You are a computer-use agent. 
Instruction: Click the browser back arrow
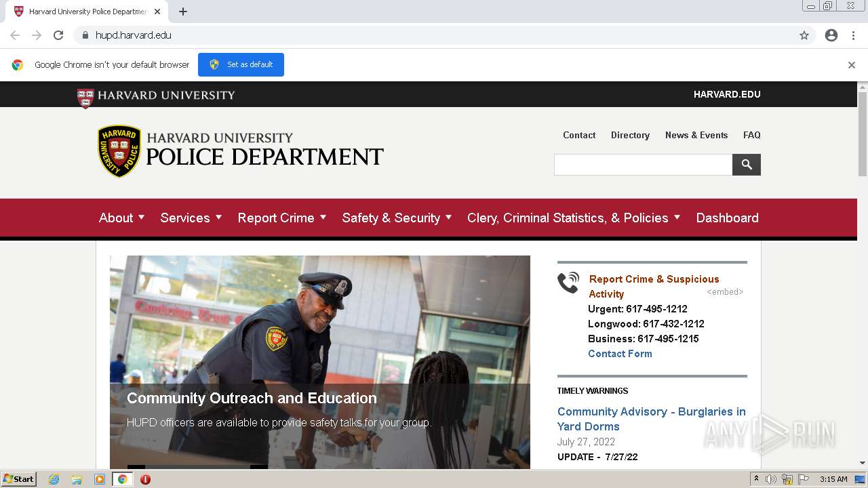point(15,35)
